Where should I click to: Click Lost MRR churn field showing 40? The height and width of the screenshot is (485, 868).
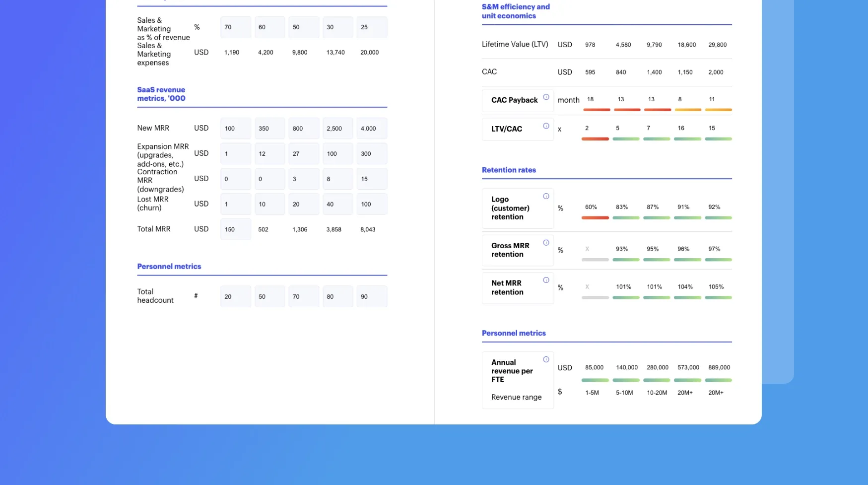pos(337,205)
